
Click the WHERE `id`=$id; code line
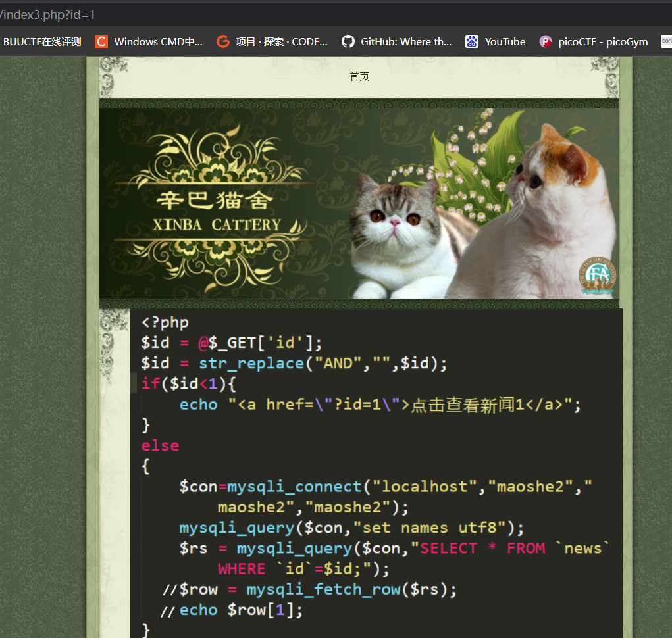click(303, 569)
